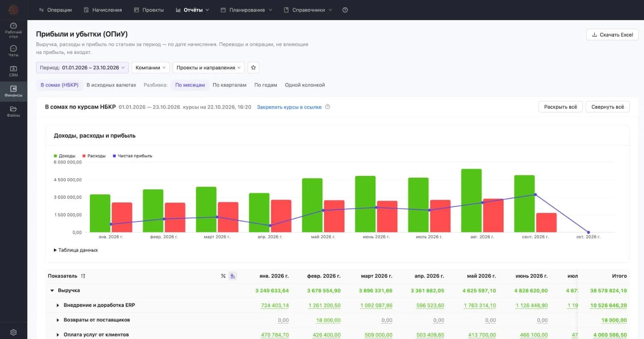Expand Оплата услуг от клиентов row

click(x=58, y=335)
